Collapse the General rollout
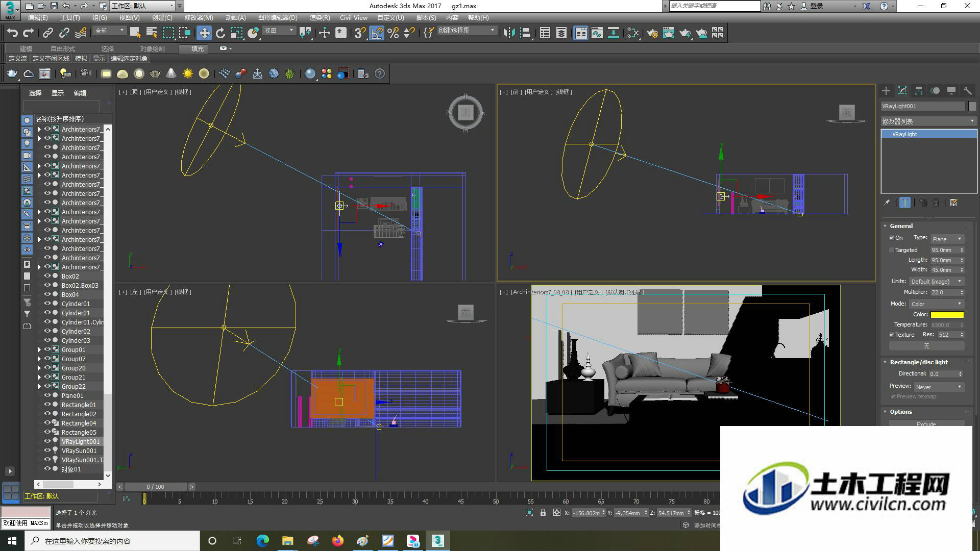Viewport: 980px width, 552px height. point(901,226)
